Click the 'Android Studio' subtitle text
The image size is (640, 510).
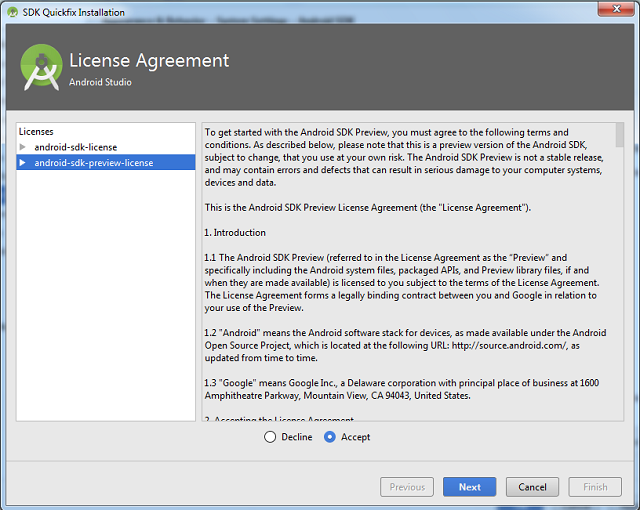[100, 82]
